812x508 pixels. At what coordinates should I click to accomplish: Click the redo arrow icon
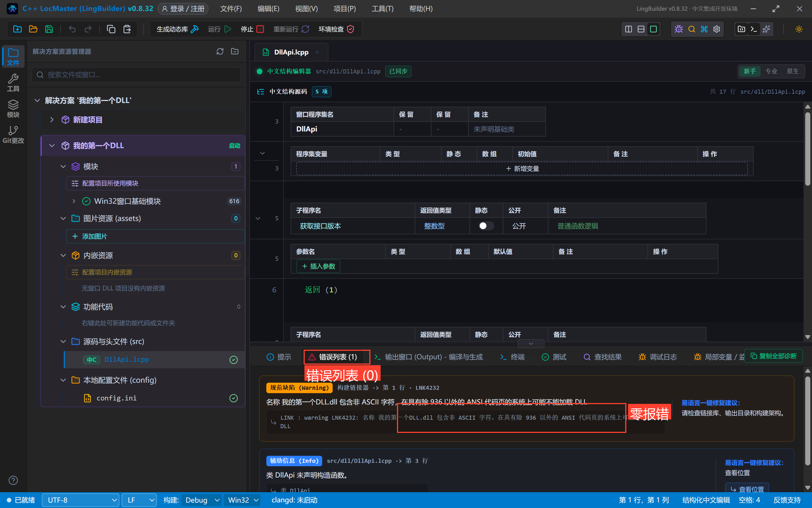88,29
